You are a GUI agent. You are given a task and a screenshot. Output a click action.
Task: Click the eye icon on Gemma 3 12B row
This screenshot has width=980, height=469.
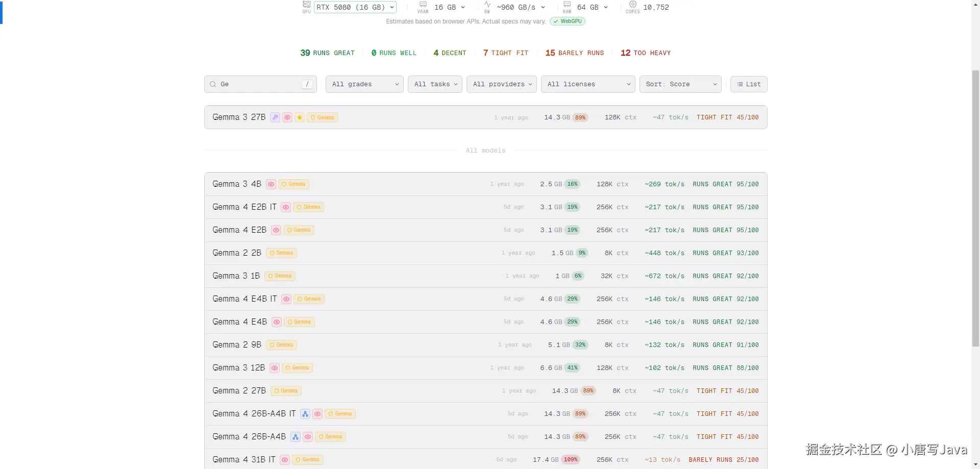point(275,368)
